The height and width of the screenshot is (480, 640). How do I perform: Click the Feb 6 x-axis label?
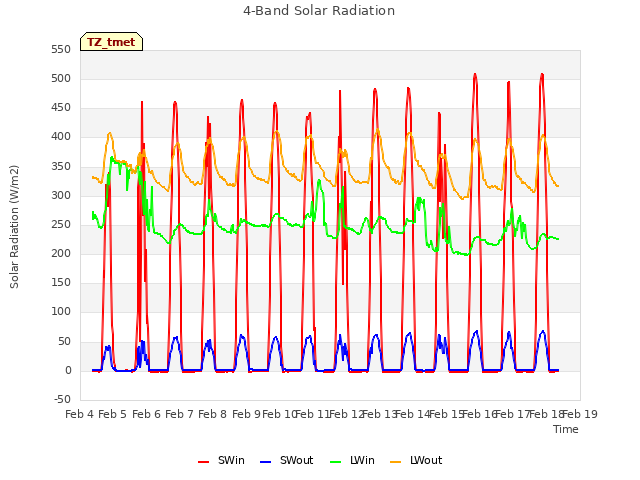click(147, 414)
